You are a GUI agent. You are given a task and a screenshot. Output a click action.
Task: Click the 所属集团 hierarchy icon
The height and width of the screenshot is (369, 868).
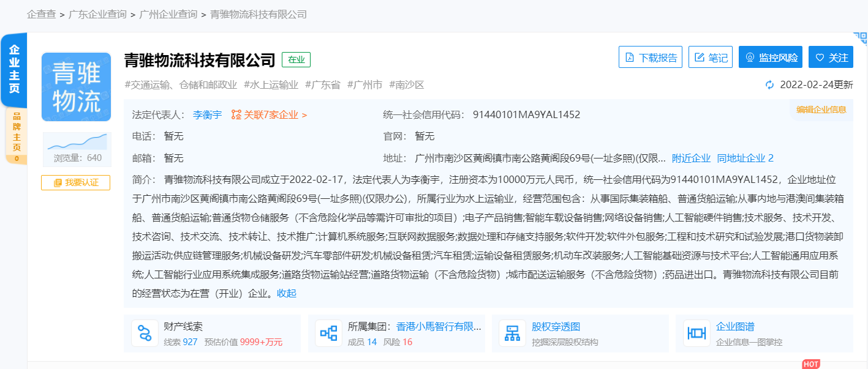coord(329,333)
